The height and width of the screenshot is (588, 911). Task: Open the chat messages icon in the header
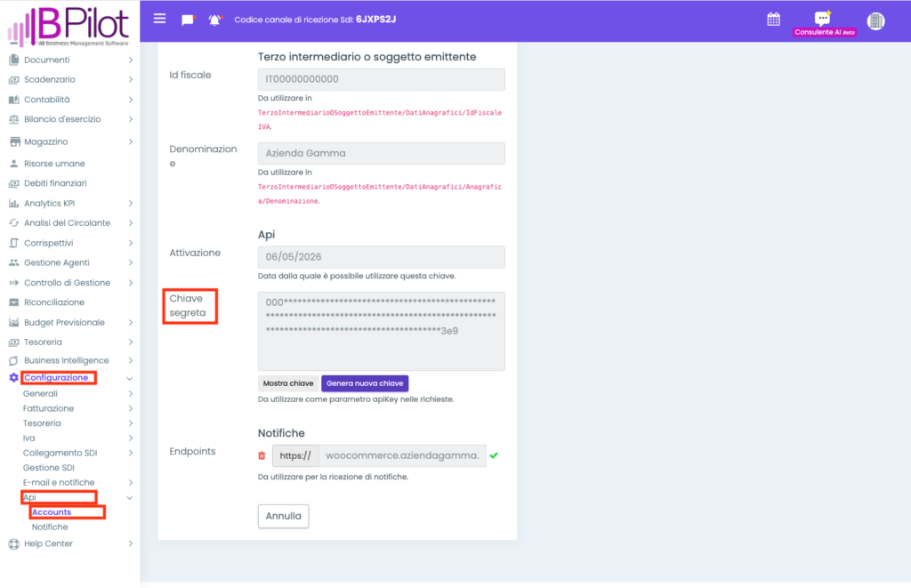188,20
